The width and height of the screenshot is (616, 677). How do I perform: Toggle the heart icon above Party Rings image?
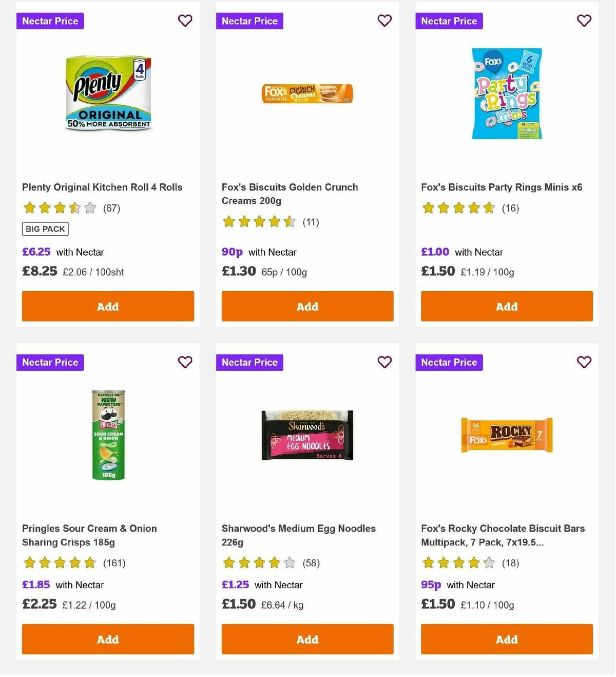coord(584,21)
